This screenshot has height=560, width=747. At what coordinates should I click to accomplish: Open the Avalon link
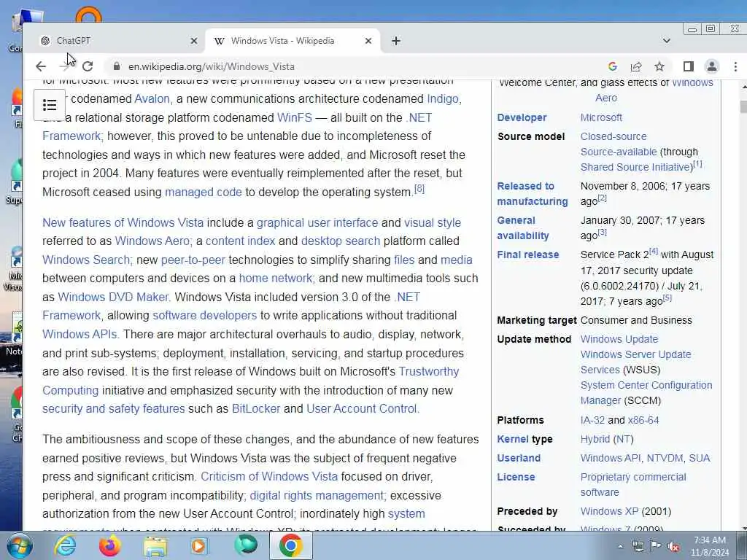[x=152, y=98]
